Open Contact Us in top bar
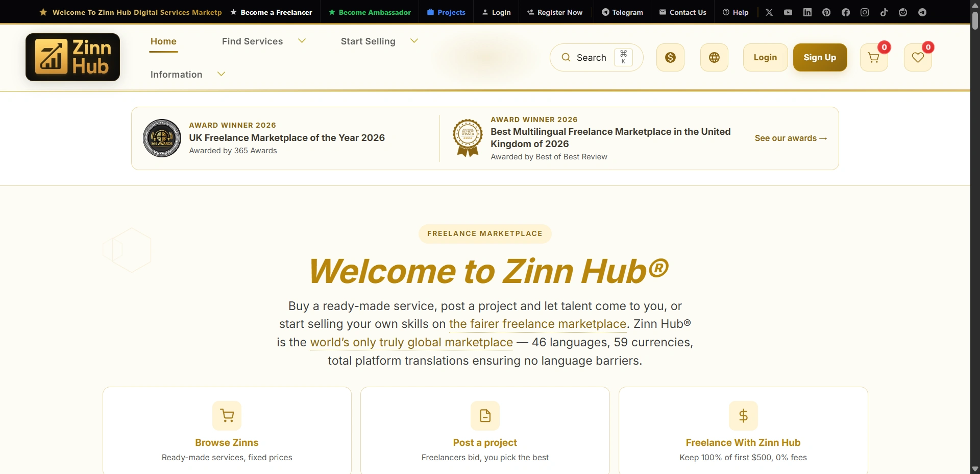This screenshot has height=474, width=980. (x=682, y=12)
